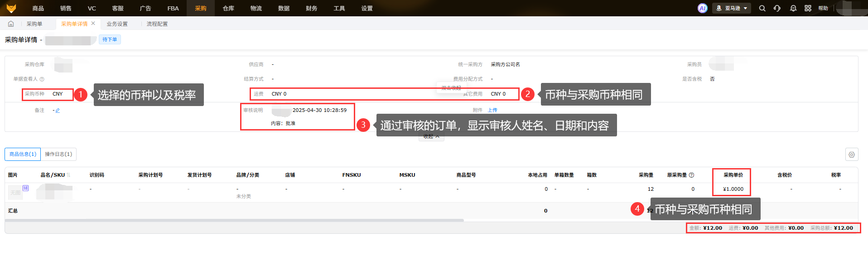Open the 广告 menu

[x=145, y=8]
